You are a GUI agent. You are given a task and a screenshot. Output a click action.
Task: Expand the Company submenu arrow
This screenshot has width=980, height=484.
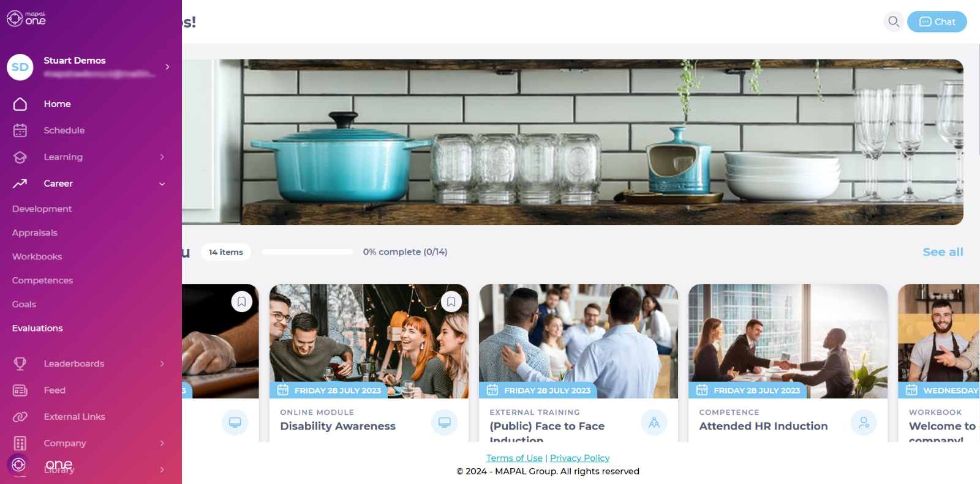(162, 443)
